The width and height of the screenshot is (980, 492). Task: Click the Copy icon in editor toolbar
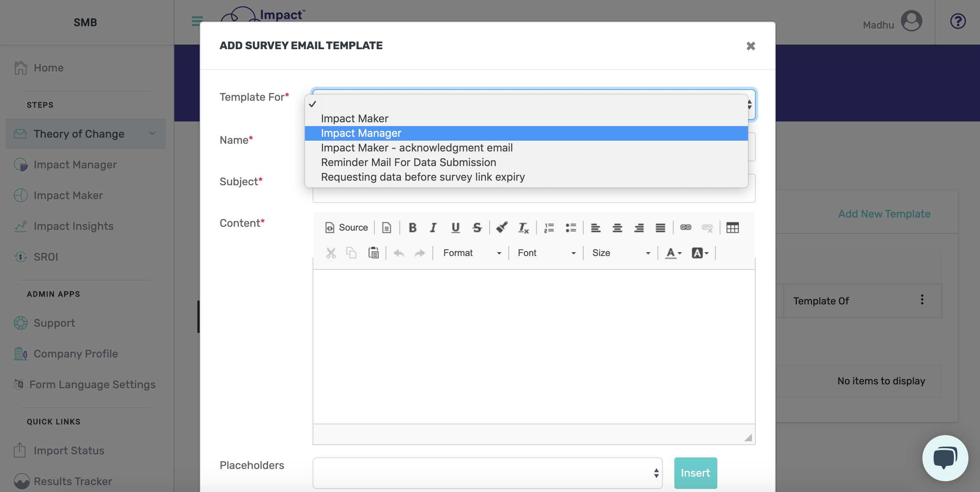tap(352, 253)
